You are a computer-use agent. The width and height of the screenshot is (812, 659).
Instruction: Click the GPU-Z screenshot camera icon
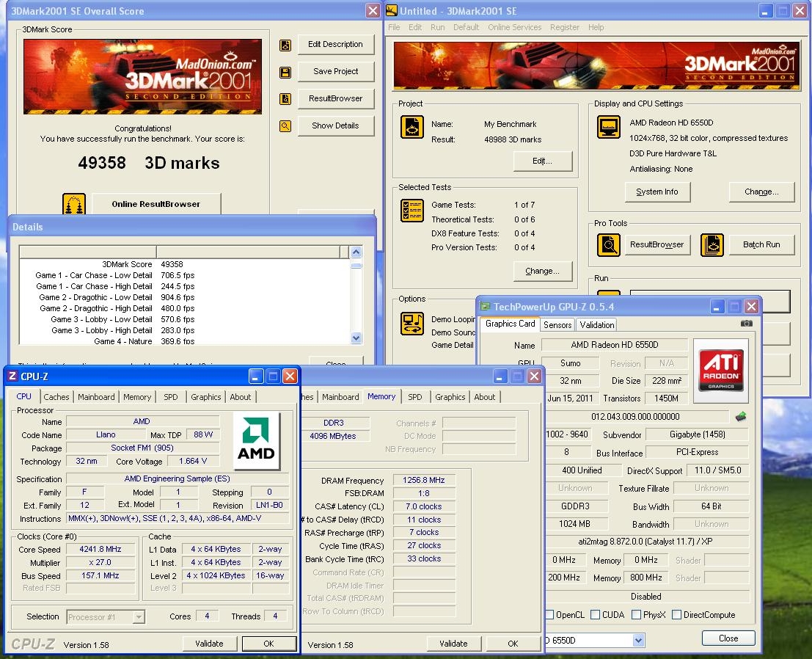746,323
